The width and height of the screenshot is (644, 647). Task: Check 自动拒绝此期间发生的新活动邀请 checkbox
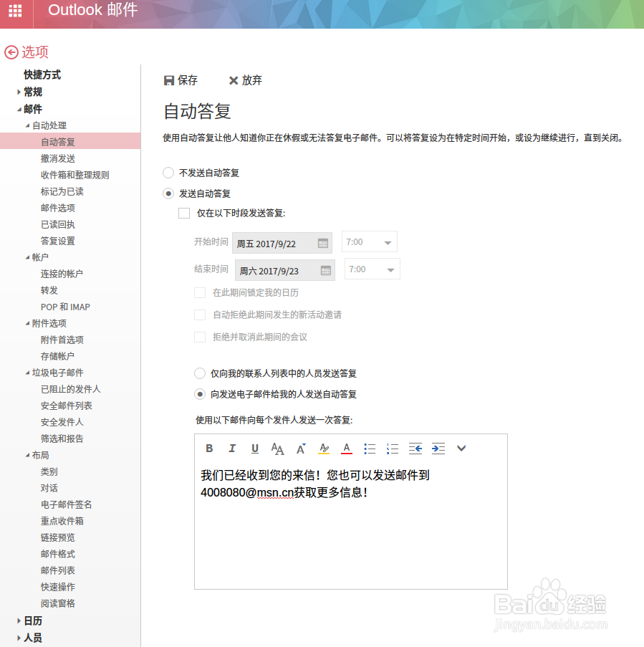coord(200,315)
